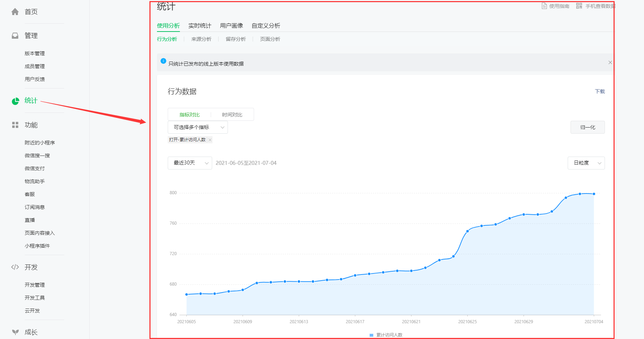Switch to the 实时统计 tab
This screenshot has height=339, width=644.
(x=200, y=26)
